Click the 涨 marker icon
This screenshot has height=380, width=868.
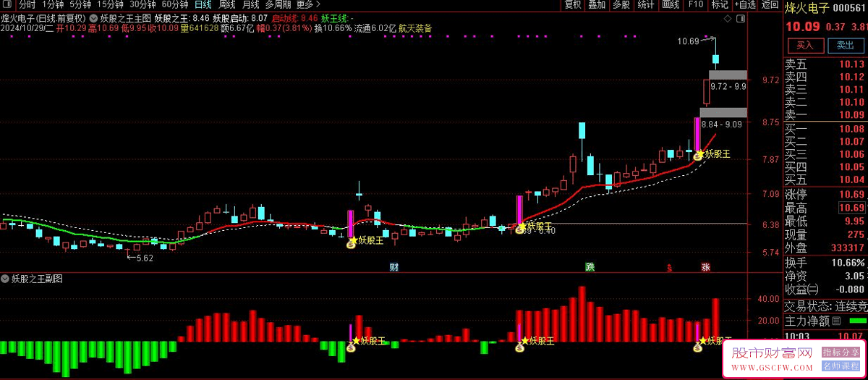coord(705,267)
